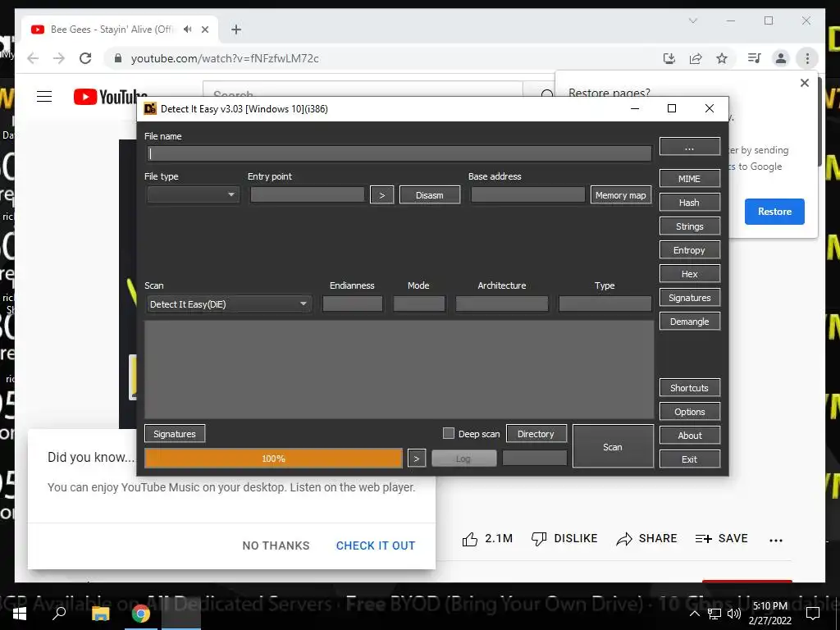Click the DISLIKE button
This screenshot has width=840, height=630.
564,538
